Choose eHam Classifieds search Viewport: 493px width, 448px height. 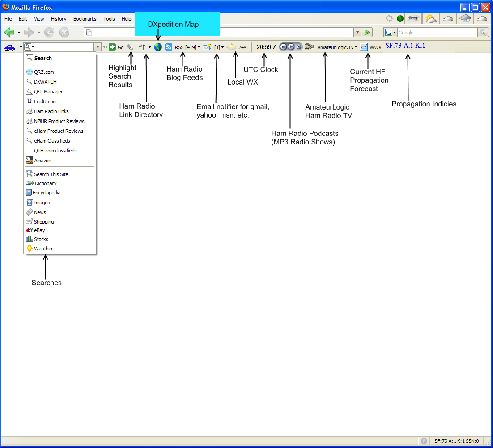click(60, 141)
